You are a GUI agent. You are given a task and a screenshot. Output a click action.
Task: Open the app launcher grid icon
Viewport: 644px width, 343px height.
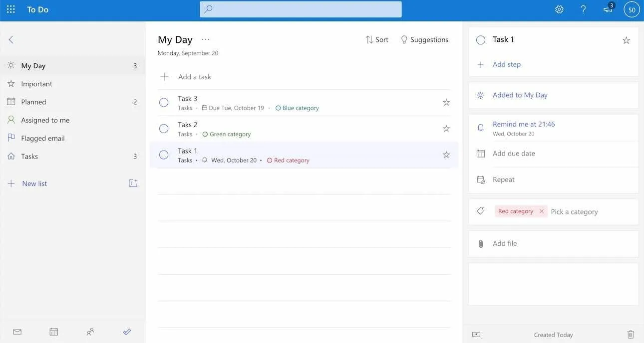point(10,9)
